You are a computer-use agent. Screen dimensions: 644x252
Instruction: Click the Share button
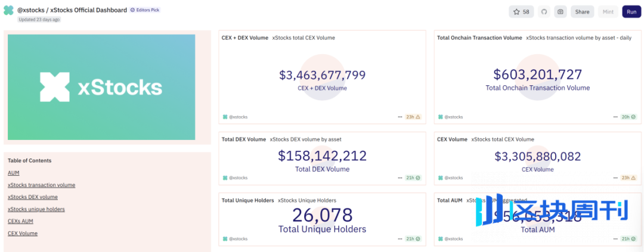click(x=582, y=12)
